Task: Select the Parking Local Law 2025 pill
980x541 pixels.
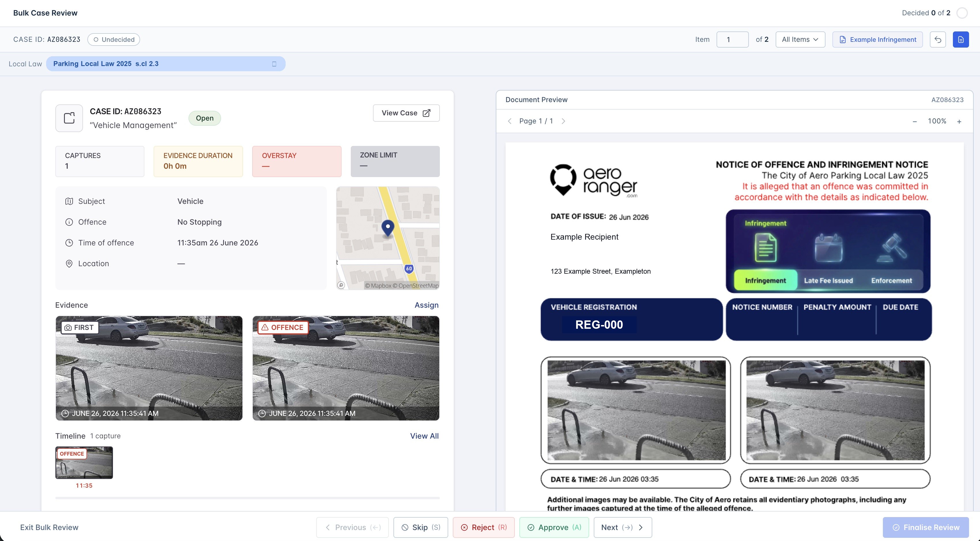Action: pos(165,64)
